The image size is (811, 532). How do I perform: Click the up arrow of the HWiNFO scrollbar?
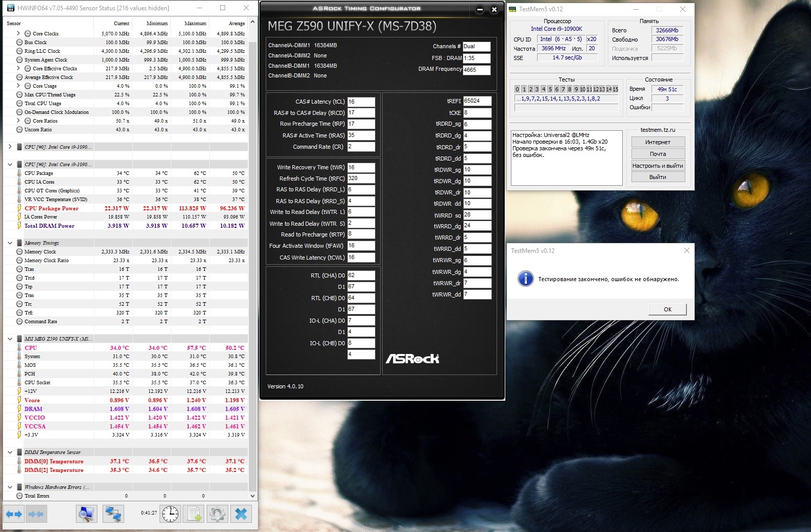point(252,23)
